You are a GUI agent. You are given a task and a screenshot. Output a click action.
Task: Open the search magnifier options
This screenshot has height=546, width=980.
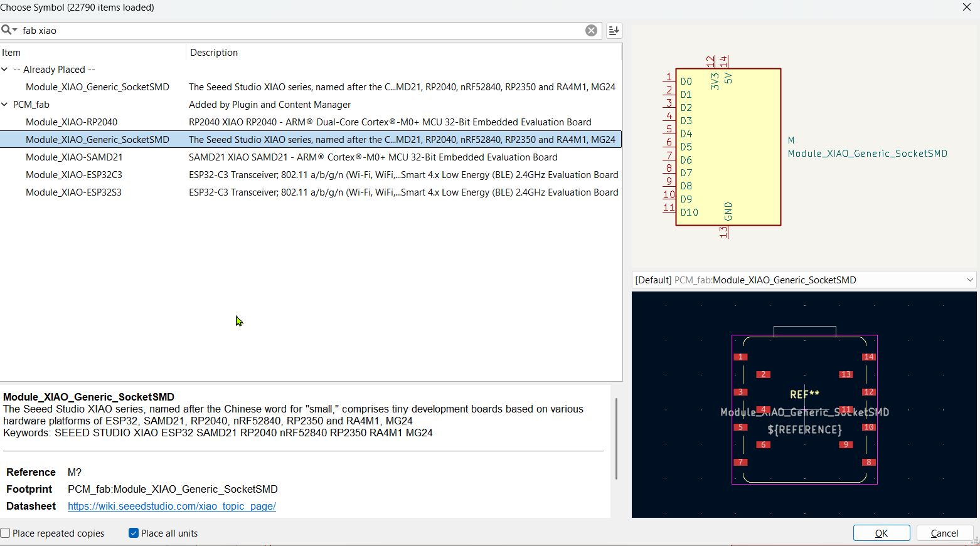9,30
